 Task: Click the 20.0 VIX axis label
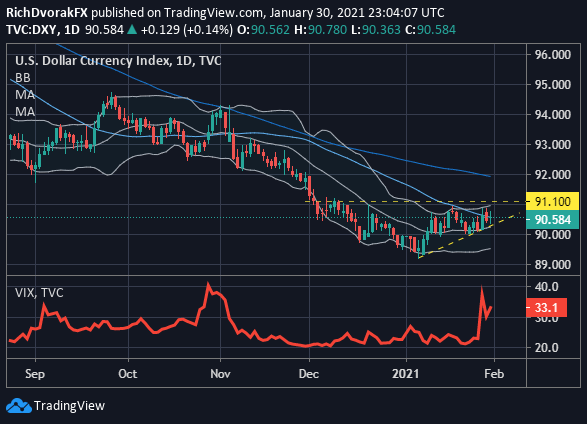(x=547, y=348)
